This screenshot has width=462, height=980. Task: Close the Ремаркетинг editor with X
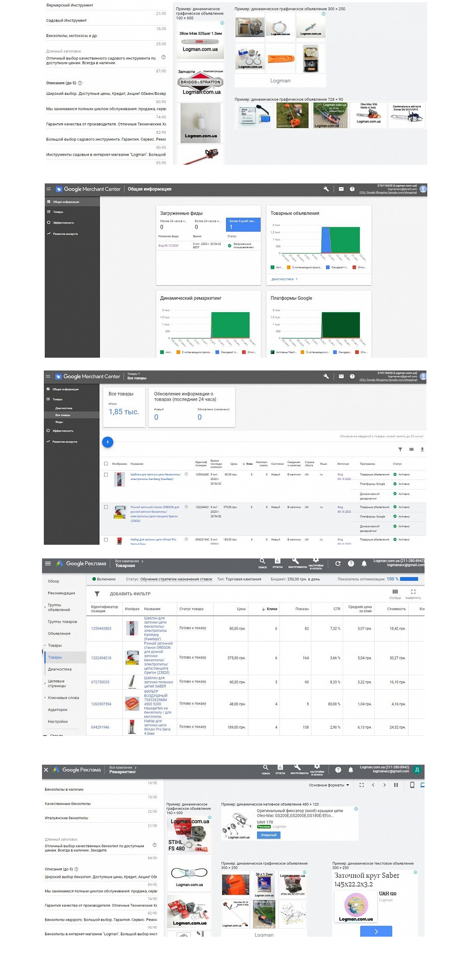click(46, 770)
